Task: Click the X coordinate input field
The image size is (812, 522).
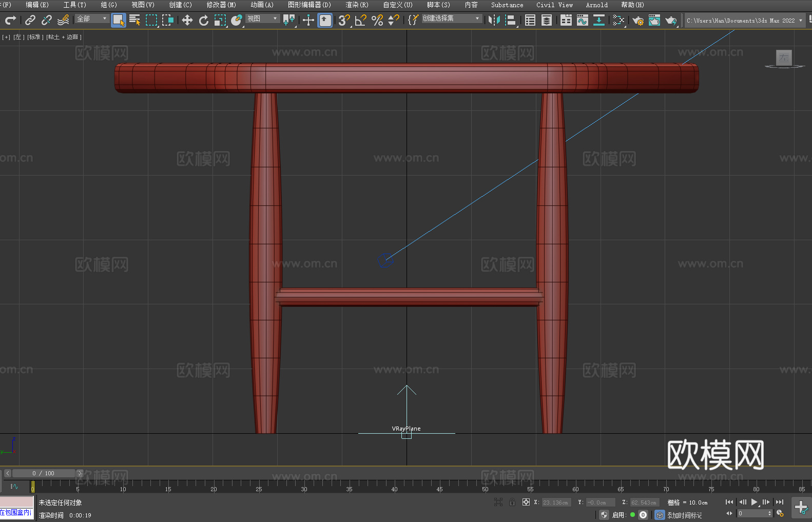Action: (556, 502)
